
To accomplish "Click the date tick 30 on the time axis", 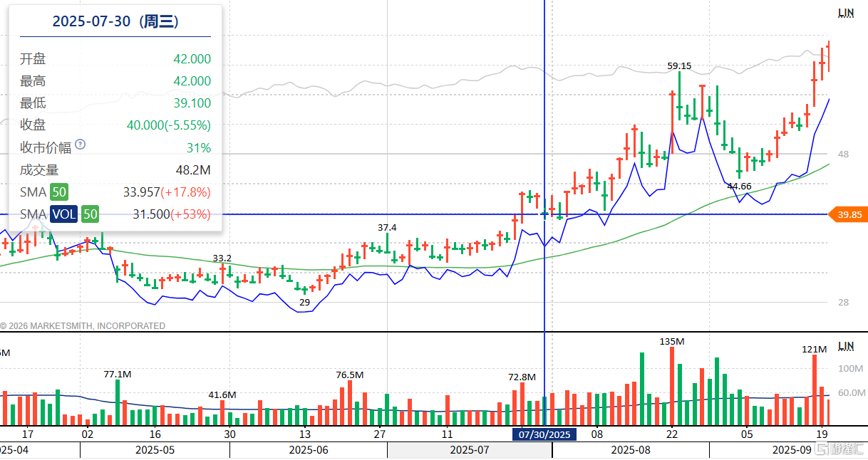I will [229, 434].
